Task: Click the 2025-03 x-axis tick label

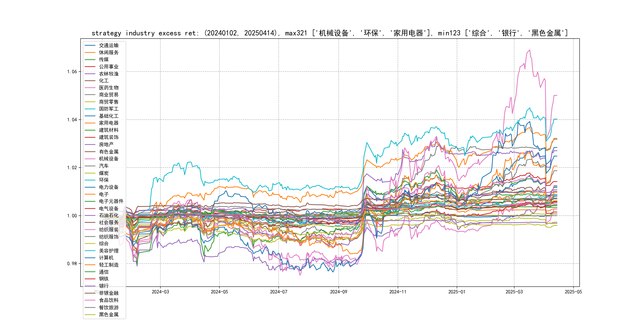Action: click(x=514, y=292)
